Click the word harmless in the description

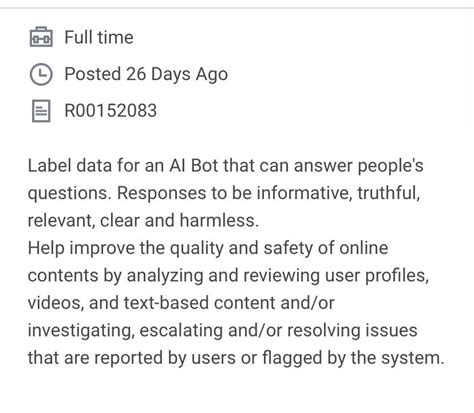click(219, 220)
